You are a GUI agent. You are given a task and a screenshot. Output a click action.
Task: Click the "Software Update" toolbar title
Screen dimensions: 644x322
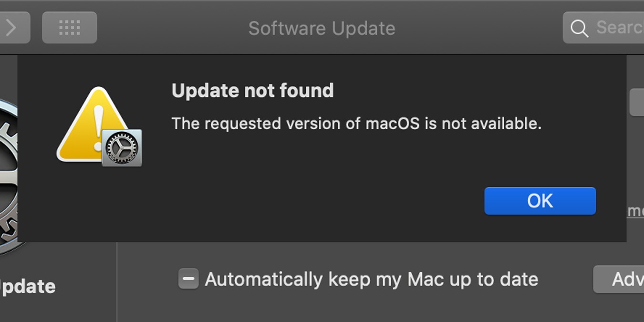pyautogui.click(x=321, y=28)
